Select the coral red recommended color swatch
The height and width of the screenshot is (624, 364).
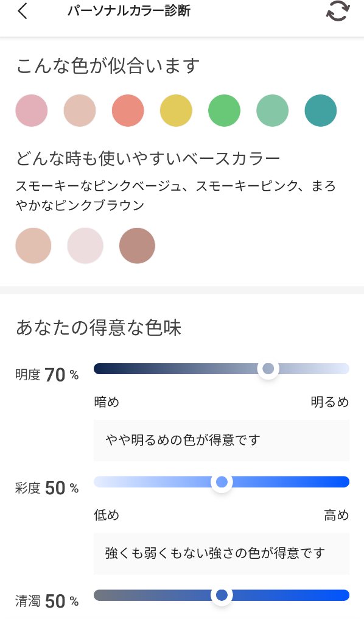(128, 110)
